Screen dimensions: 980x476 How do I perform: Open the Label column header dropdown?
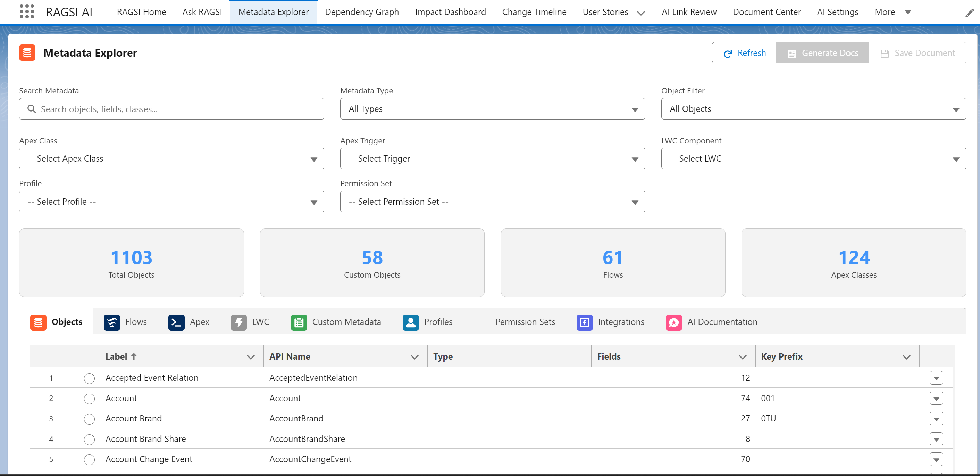tap(251, 356)
